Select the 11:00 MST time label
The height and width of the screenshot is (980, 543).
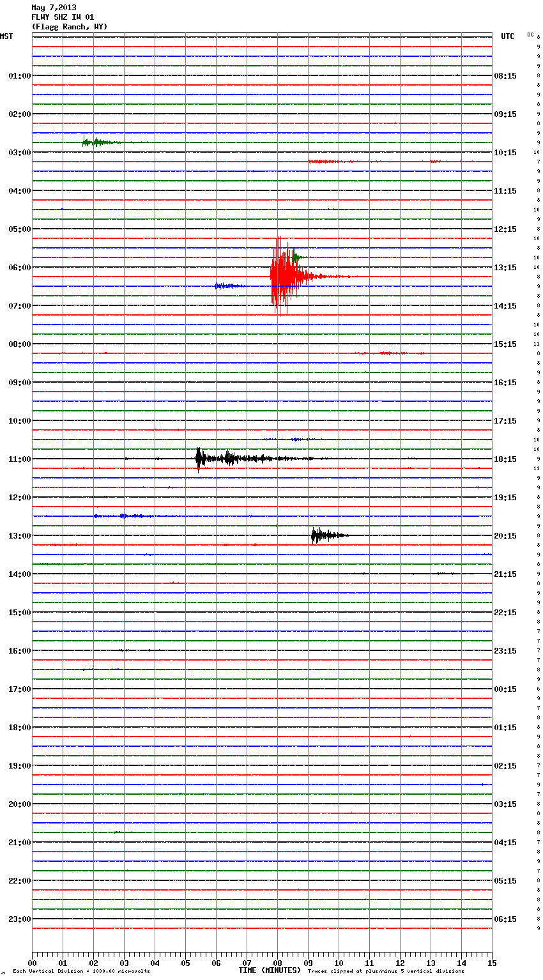[x=19, y=459]
